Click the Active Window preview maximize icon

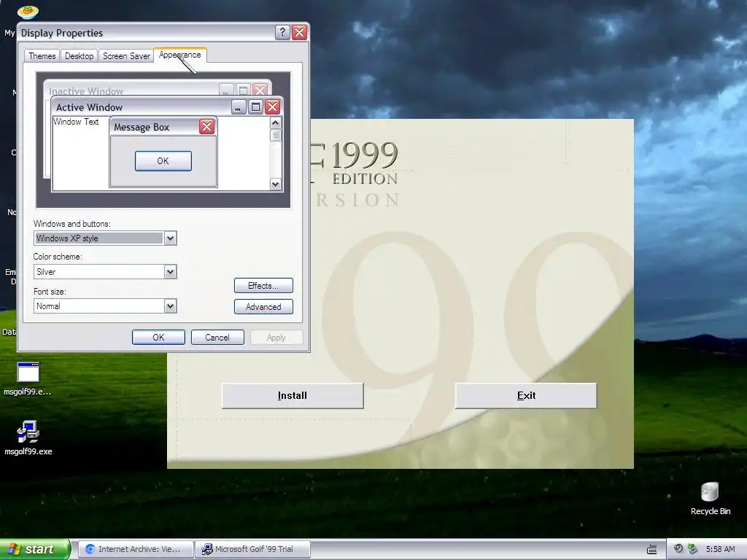(255, 106)
